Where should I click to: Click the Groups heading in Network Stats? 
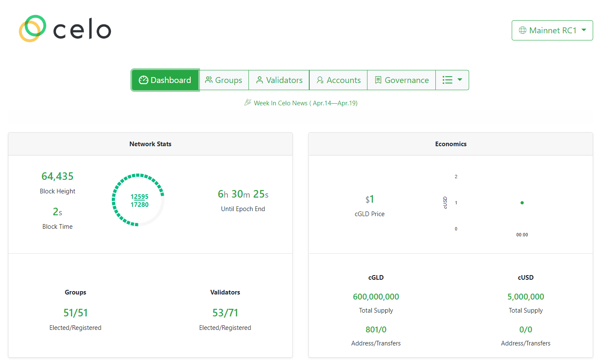tap(76, 292)
